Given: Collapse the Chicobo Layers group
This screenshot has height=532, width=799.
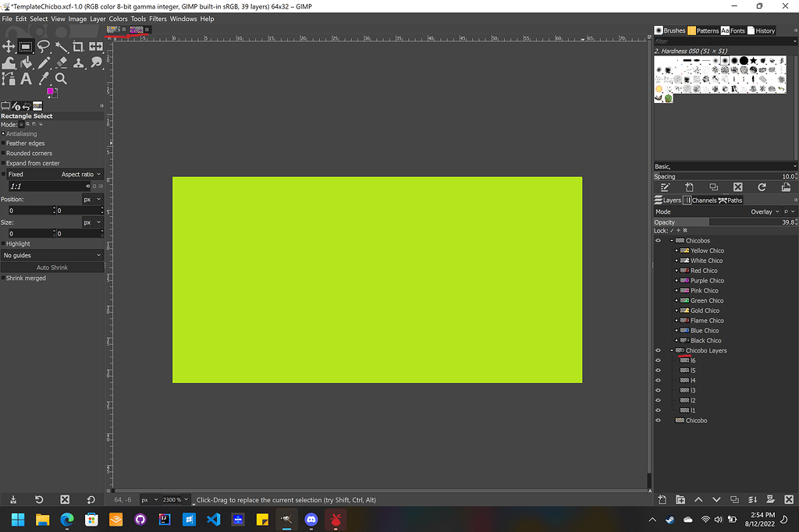Looking at the screenshot, I should click(671, 350).
